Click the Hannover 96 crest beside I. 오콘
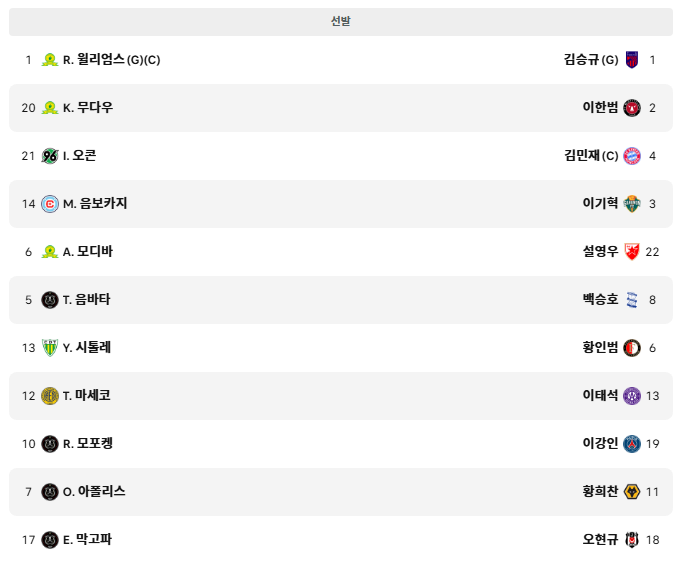Screen dimensions: 682x573 click(x=50, y=156)
